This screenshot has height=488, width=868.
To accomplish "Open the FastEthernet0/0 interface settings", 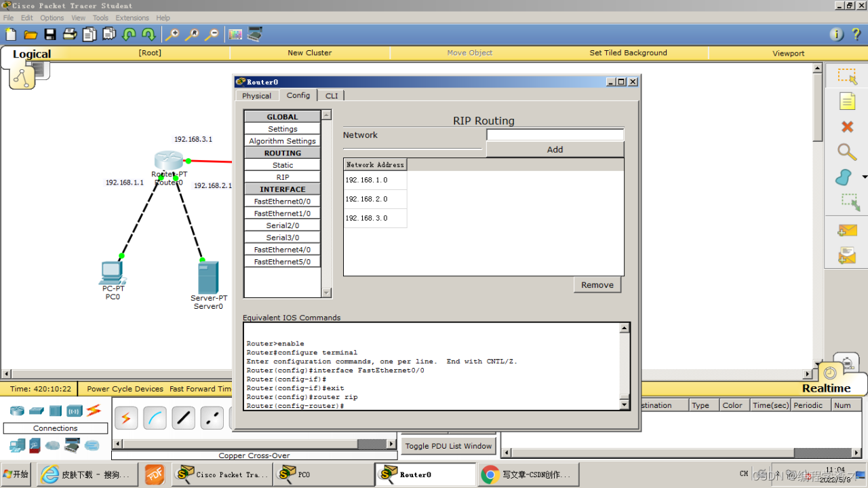I will coord(282,202).
